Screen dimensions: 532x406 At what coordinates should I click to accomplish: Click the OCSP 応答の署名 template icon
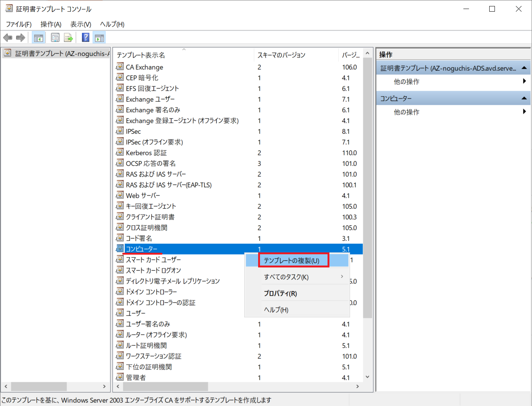tap(120, 163)
